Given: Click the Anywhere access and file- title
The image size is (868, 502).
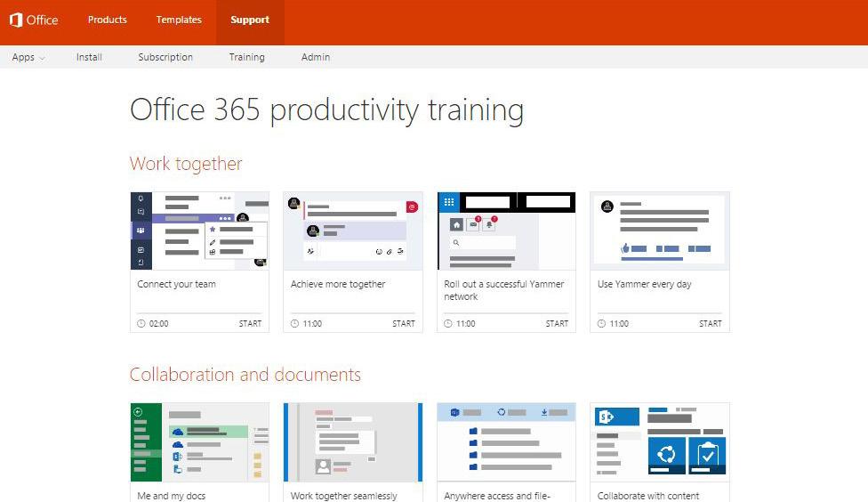Looking at the screenshot, I should [x=497, y=496].
